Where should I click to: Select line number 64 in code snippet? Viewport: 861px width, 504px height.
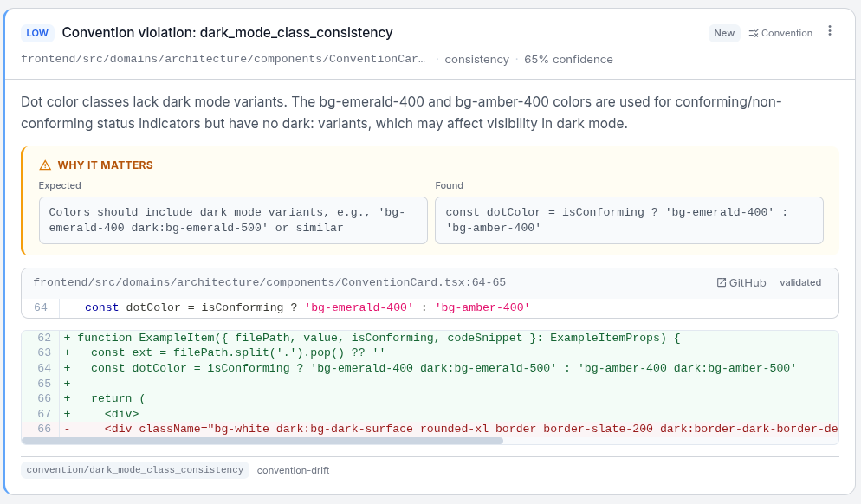coord(43,307)
